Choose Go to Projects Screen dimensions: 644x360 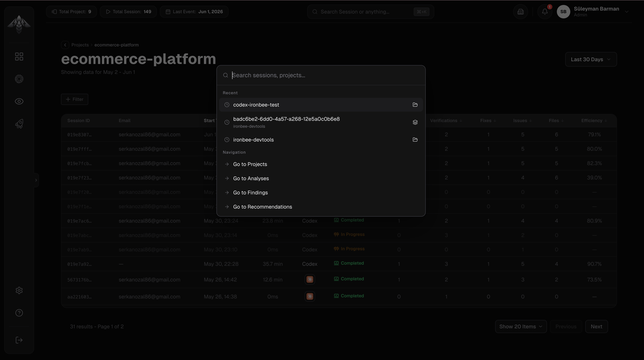click(321, 164)
